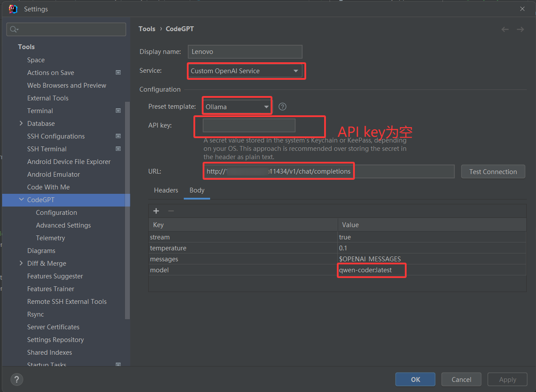536x392 pixels.
Task: Select Code With Me settings
Action: click(x=48, y=187)
